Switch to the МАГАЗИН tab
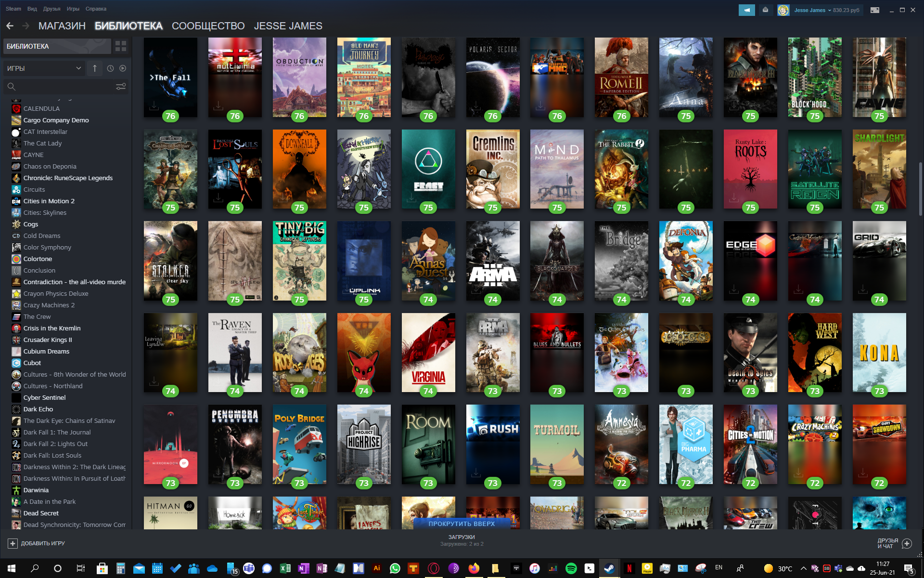Screen dimensions: 924x578 (x=62, y=26)
